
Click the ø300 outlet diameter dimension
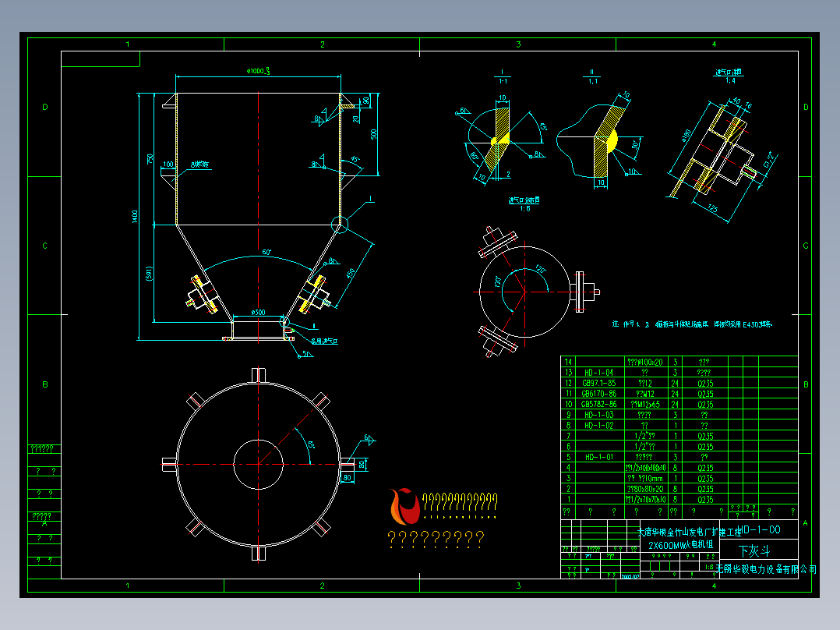(258, 312)
